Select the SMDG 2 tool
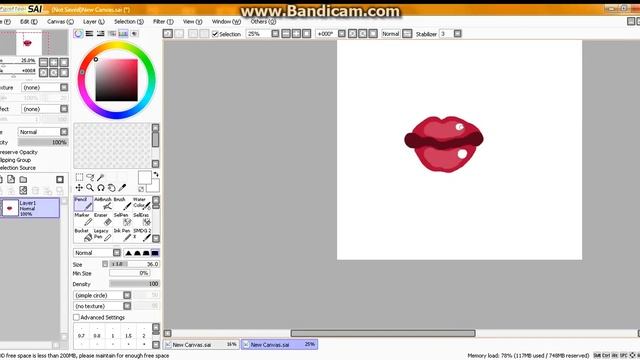640x360 pixels. tap(141, 235)
